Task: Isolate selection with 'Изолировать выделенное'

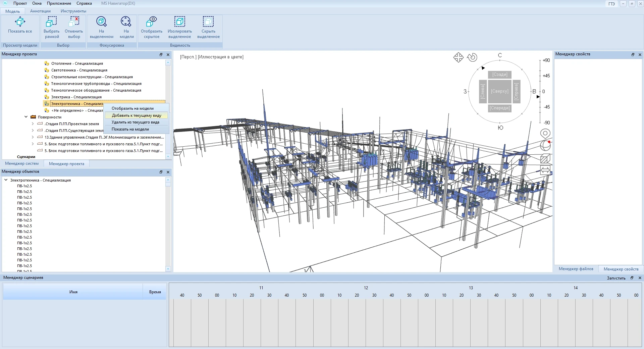Action: pos(179,22)
